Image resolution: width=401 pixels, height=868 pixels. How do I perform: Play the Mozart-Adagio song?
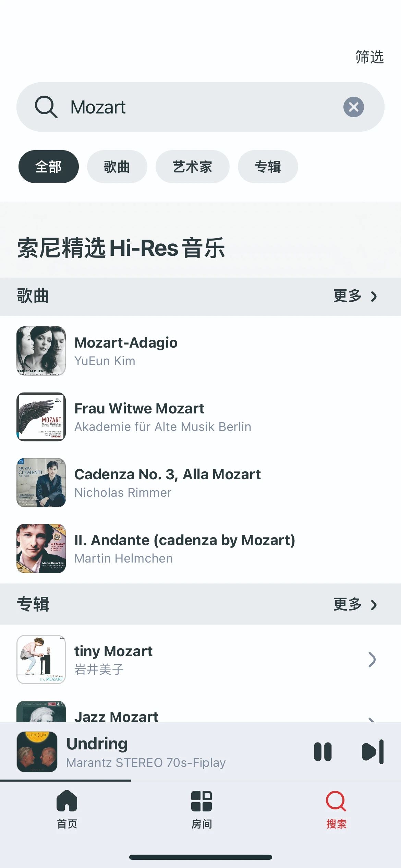coord(126,343)
